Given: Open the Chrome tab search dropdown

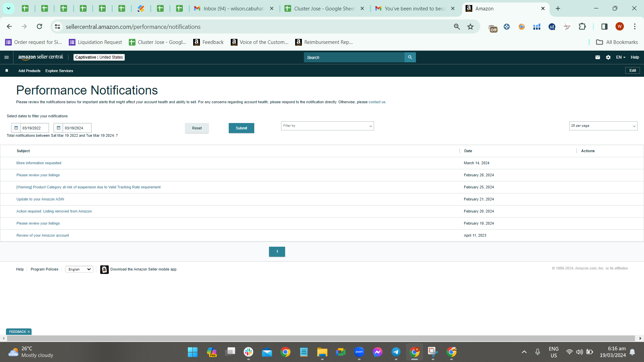Looking at the screenshot, I should point(8,8).
